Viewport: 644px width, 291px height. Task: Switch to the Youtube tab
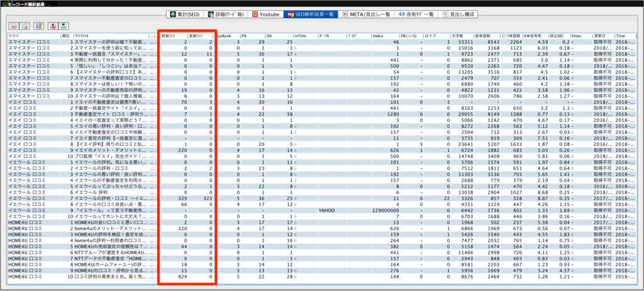point(266,14)
